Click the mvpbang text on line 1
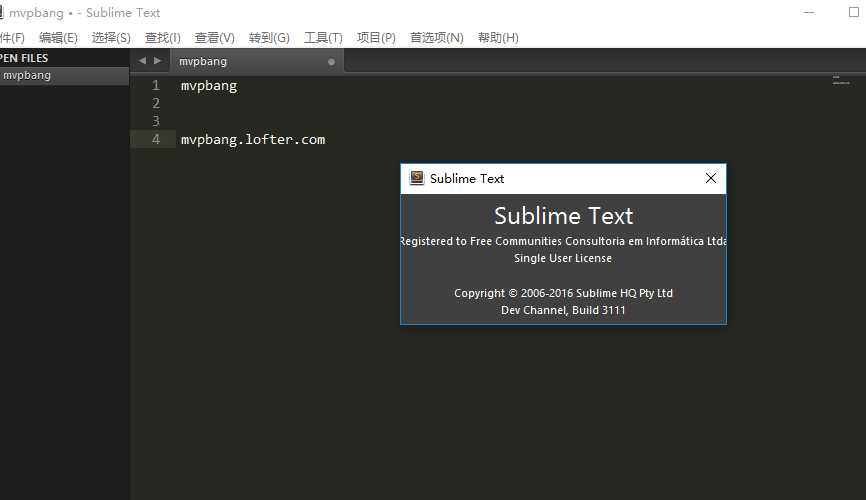866x500 pixels. 209,86
